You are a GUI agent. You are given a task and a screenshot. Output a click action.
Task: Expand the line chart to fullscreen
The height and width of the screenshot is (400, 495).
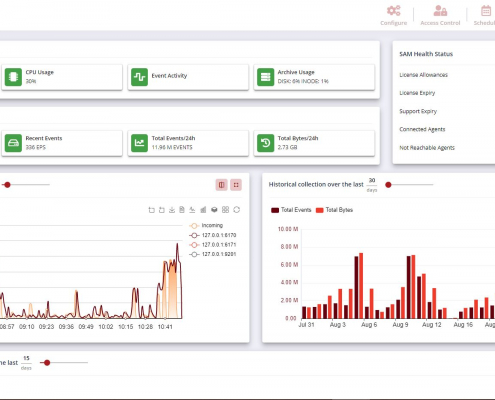point(236,185)
